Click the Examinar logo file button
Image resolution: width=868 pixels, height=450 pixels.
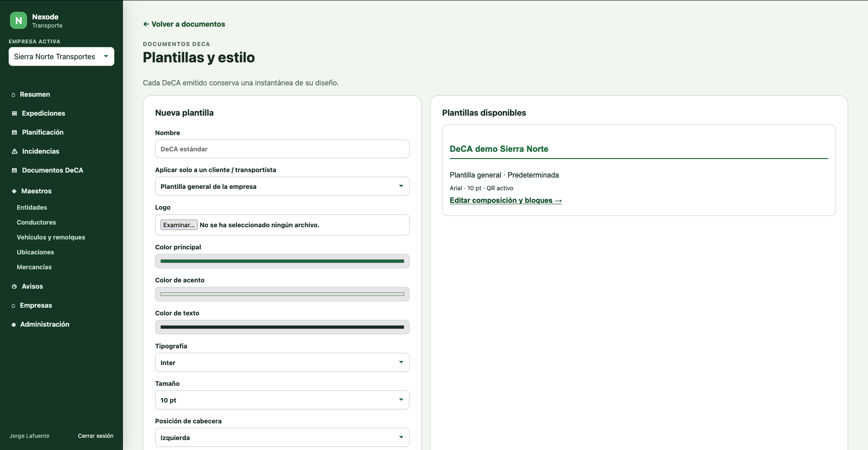(179, 225)
